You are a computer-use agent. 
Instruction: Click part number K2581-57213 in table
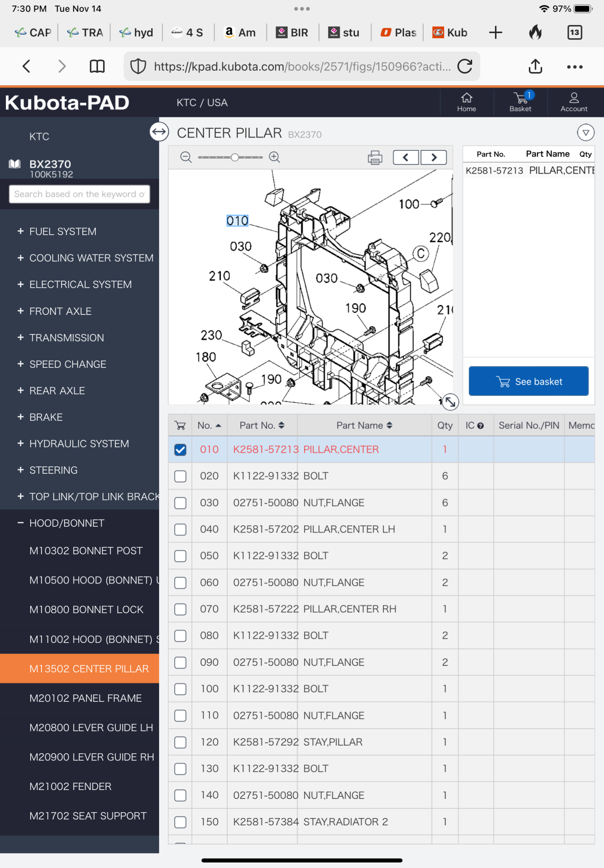pyautogui.click(x=266, y=450)
